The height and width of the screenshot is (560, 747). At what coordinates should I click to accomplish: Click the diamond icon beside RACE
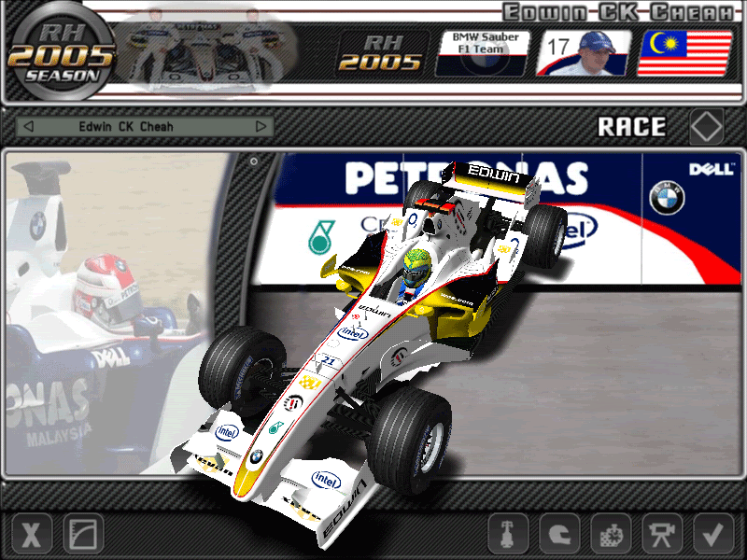tap(707, 126)
